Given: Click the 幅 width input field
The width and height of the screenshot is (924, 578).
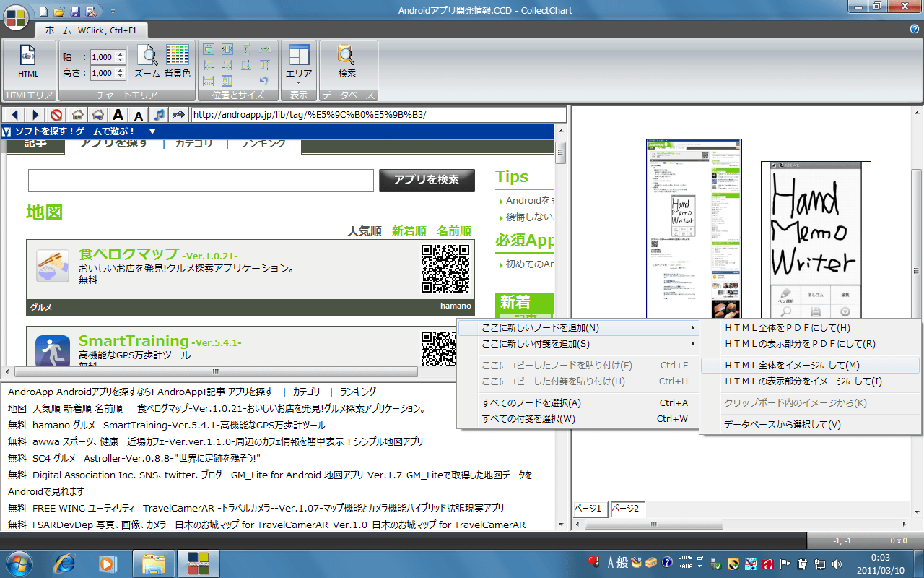Looking at the screenshot, I should tap(103, 57).
